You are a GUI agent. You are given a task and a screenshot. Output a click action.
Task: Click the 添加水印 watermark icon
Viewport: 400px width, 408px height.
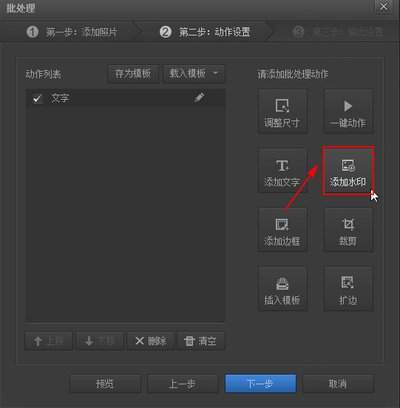[x=348, y=165]
